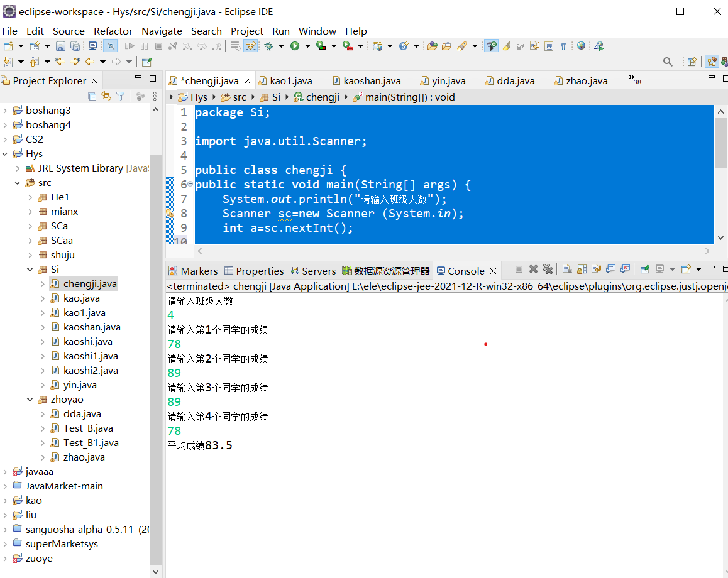Open the Source menu
Viewport: 728px width, 578px height.
(x=69, y=31)
